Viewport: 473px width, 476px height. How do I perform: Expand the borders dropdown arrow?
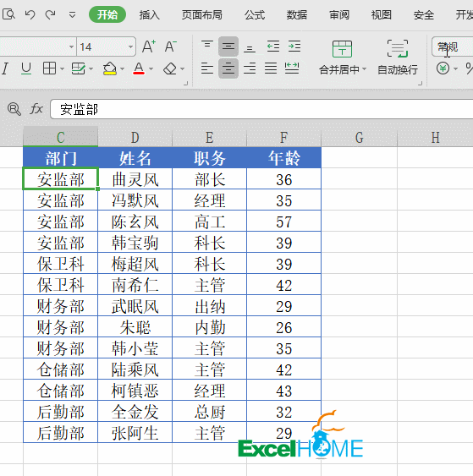pos(62,69)
